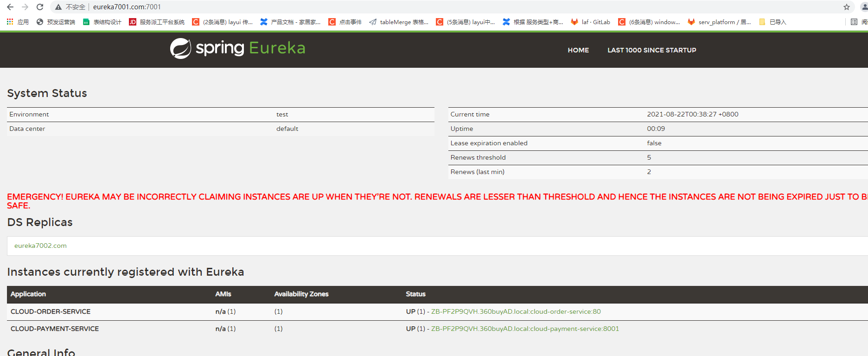Viewport: 868px width, 356px height.
Task: Click the Instances currently registered heading
Action: click(x=126, y=272)
